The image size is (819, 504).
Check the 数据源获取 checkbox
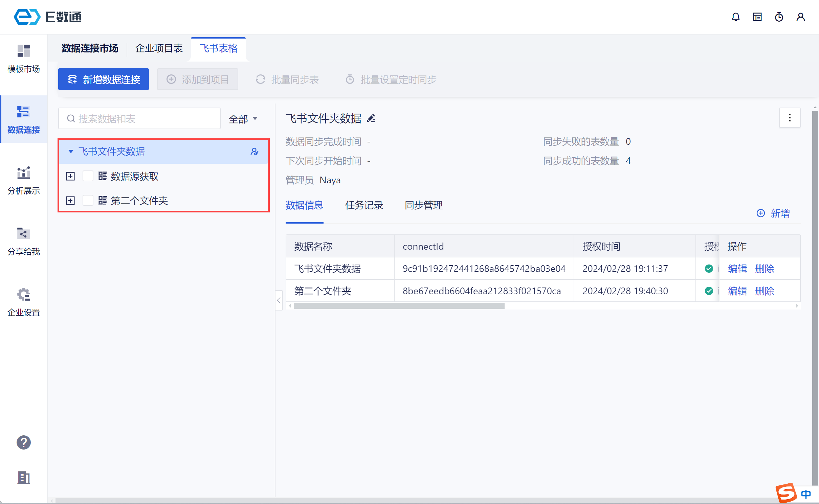(88, 176)
